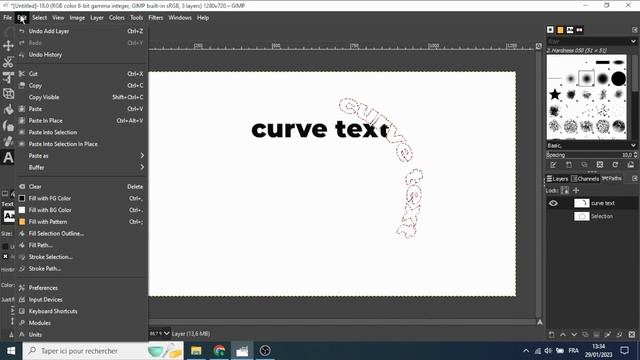Click the Refresh brushes icon

point(615,165)
